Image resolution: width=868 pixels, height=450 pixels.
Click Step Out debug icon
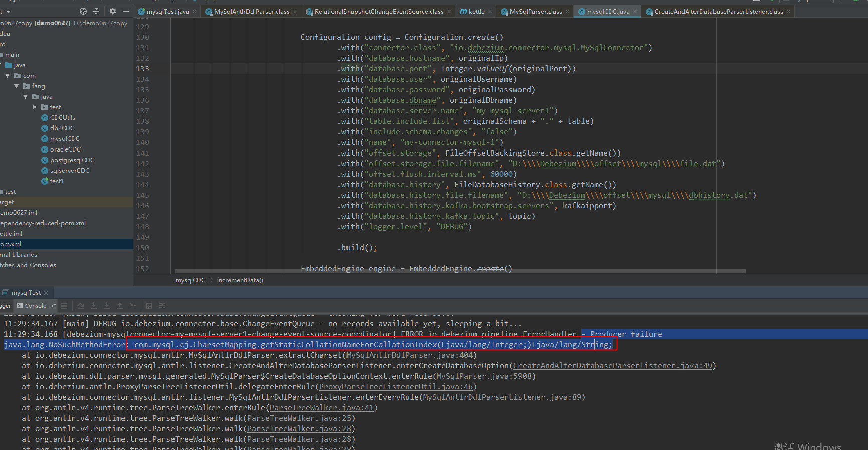pos(120,306)
